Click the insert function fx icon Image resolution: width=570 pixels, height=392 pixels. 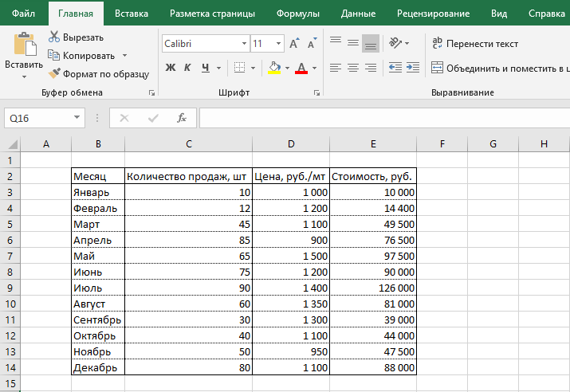pyautogui.click(x=181, y=118)
